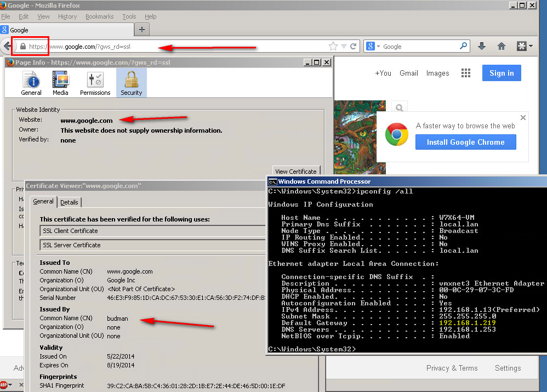
Task: Select the Google browser tab
Action: (x=67, y=30)
